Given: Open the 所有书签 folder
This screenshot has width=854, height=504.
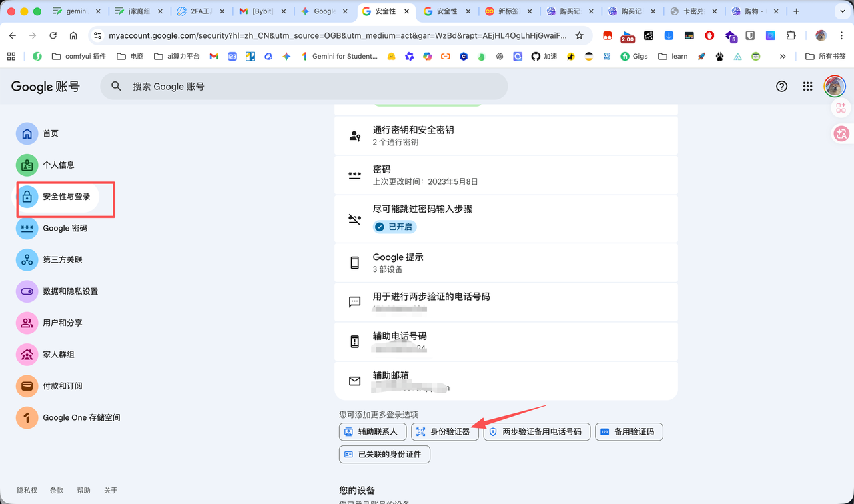Looking at the screenshot, I should [x=825, y=57].
